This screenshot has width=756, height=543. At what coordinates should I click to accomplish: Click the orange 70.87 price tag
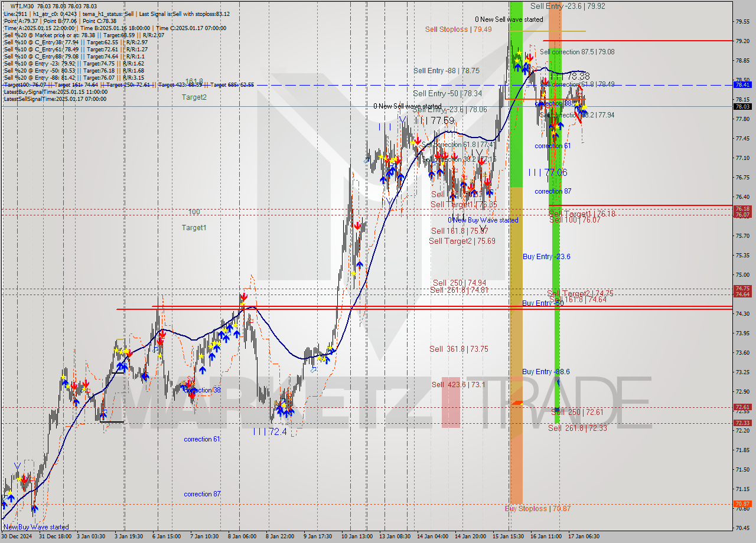(742, 504)
